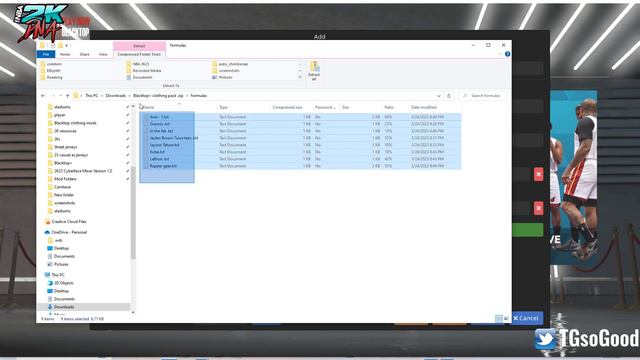Open the Help icon in the ribbon corner

507,54
